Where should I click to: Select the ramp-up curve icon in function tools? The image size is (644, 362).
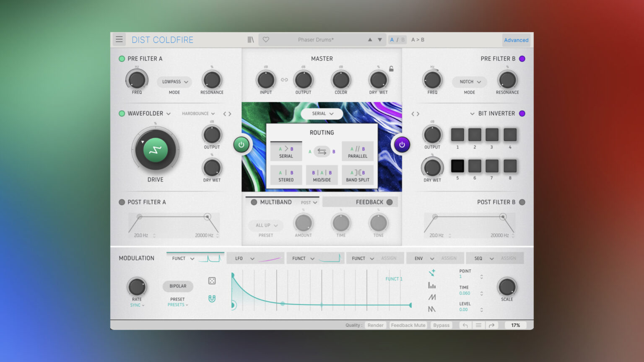[432, 297]
